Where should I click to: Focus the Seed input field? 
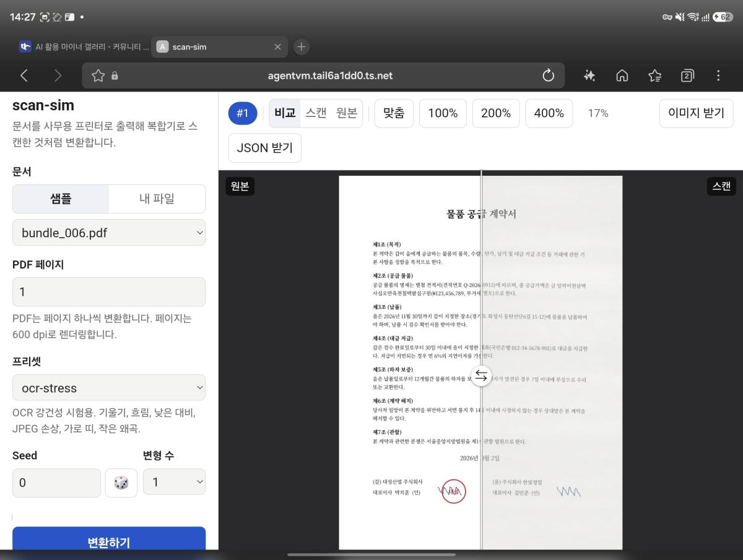(56, 483)
